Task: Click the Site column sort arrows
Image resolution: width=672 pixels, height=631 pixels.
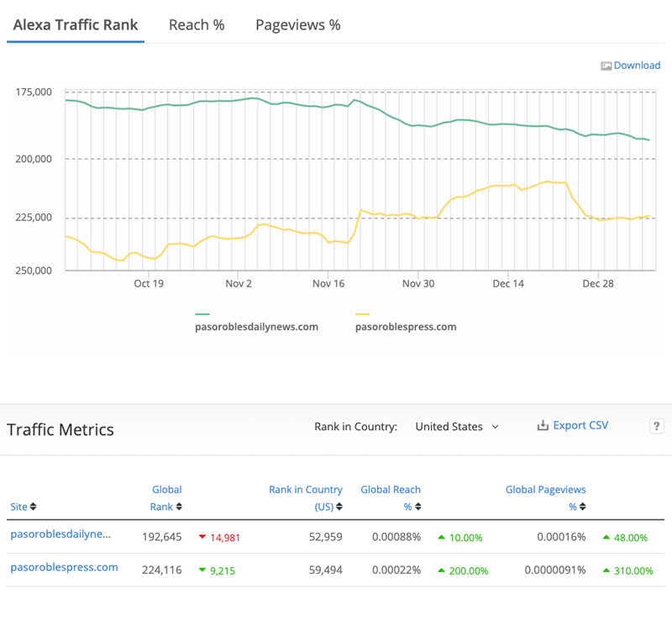Action: pyautogui.click(x=33, y=507)
